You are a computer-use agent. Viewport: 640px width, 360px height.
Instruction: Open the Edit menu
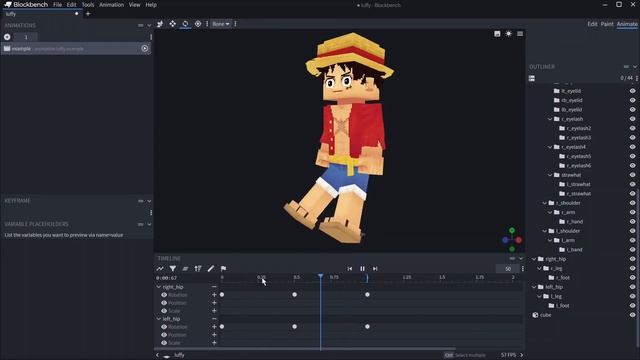71,5
